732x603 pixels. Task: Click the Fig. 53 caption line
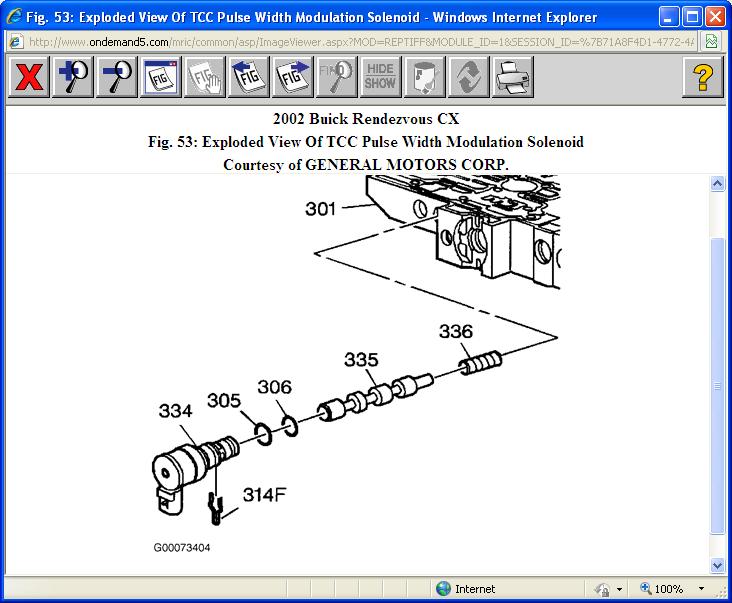(366, 141)
